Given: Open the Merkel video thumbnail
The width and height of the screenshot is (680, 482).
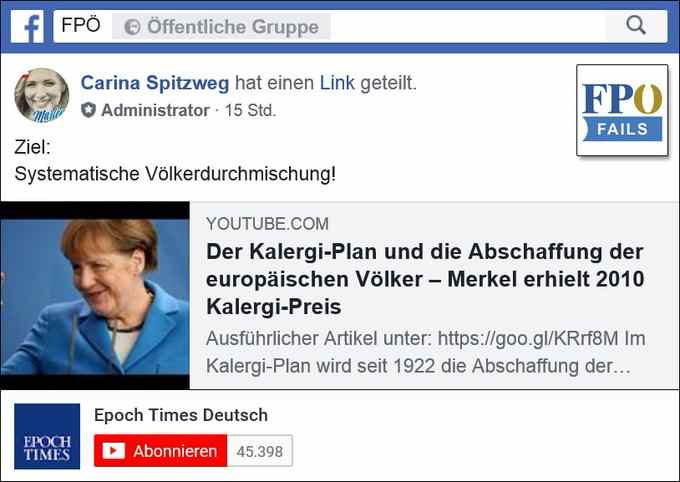Looking at the screenshot, I should (95, 295).
